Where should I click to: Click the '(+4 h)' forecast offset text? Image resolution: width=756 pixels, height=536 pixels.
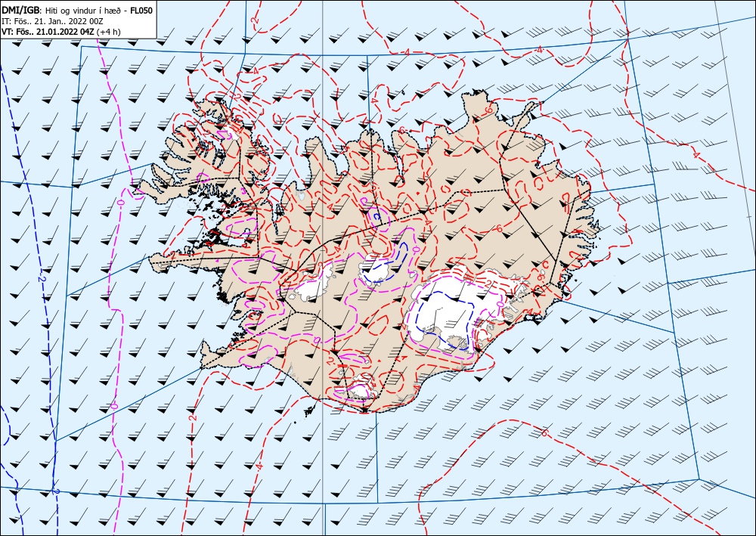pos(109,32)
